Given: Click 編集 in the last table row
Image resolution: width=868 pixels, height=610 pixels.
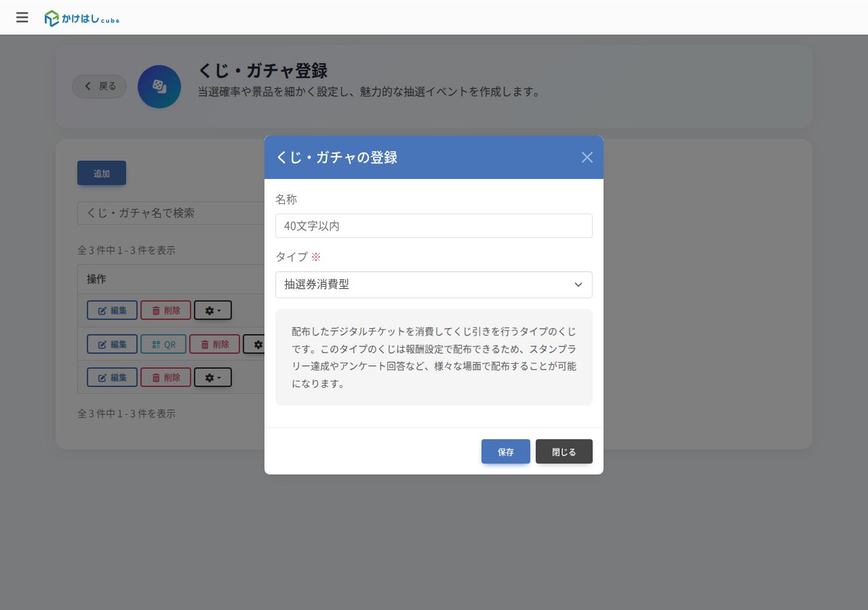Looking at the screenshot, I should [x=112, y=378].
